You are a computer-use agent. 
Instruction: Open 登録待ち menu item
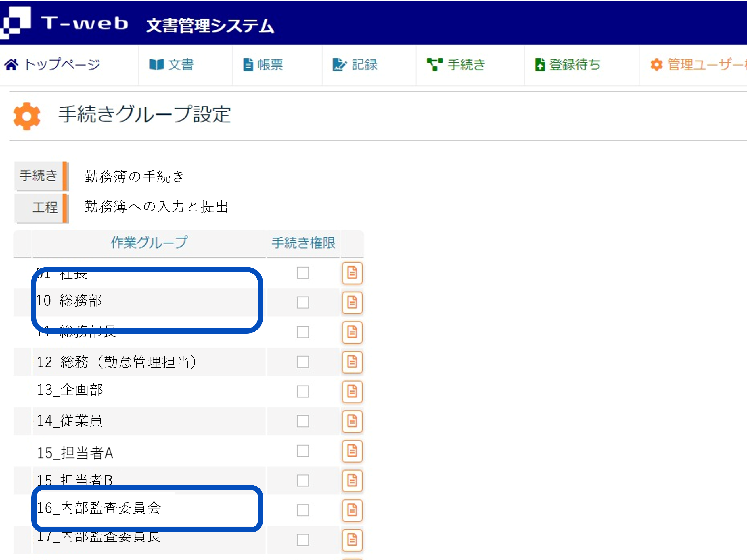point(567,64)
